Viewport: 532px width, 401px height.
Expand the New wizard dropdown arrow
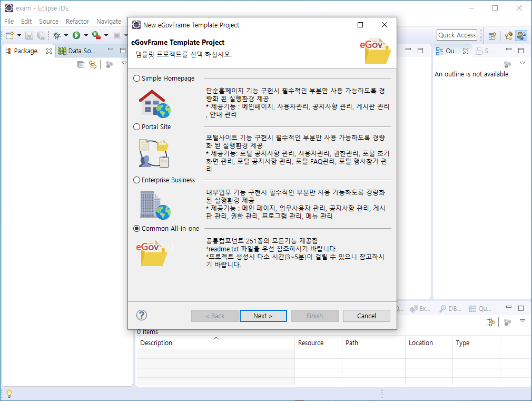[19, 35]
